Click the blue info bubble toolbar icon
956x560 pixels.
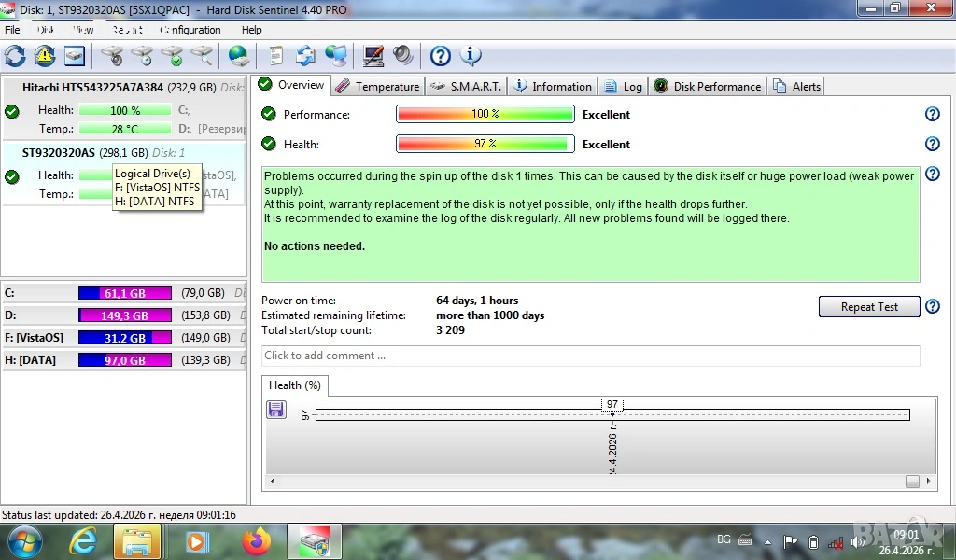(x=471, y=56)
